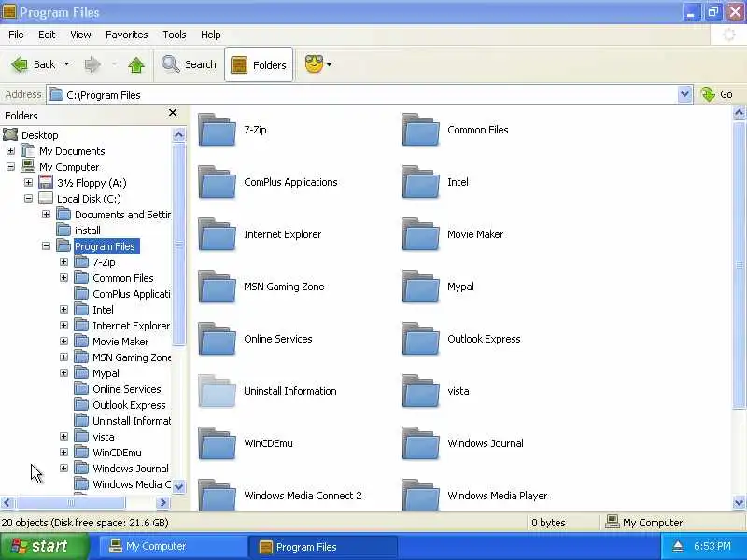747x560 pixels.
Task: Go back with the green Back arrow
Action: (20, 64)
